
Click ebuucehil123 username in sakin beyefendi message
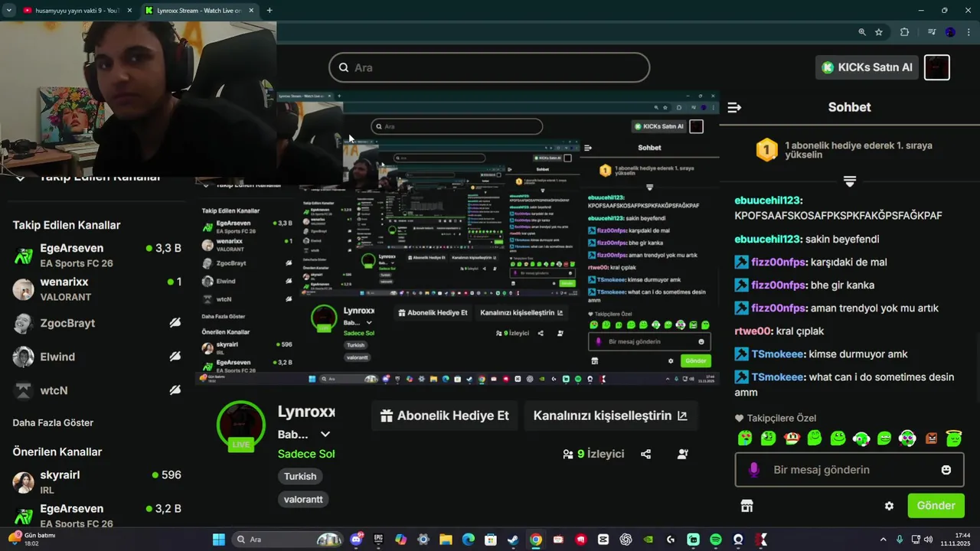click(x=768, y=239)
